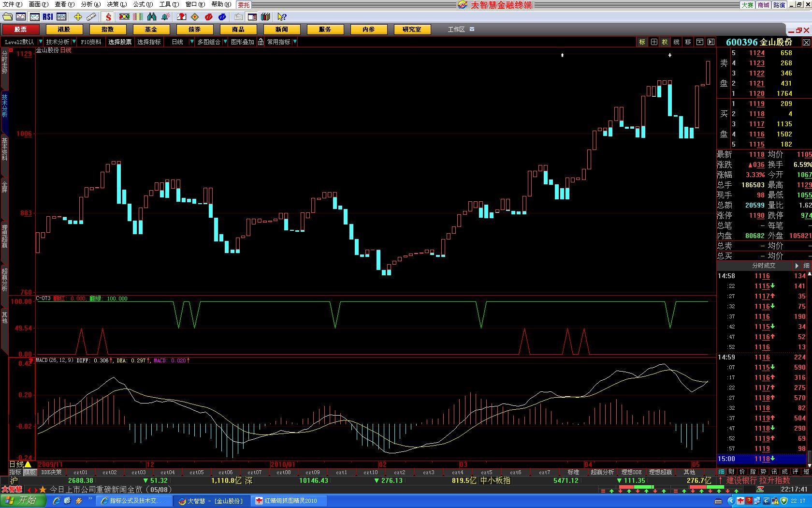Toggle the 移 move button

pyautogui.click(x=688, y=42)
